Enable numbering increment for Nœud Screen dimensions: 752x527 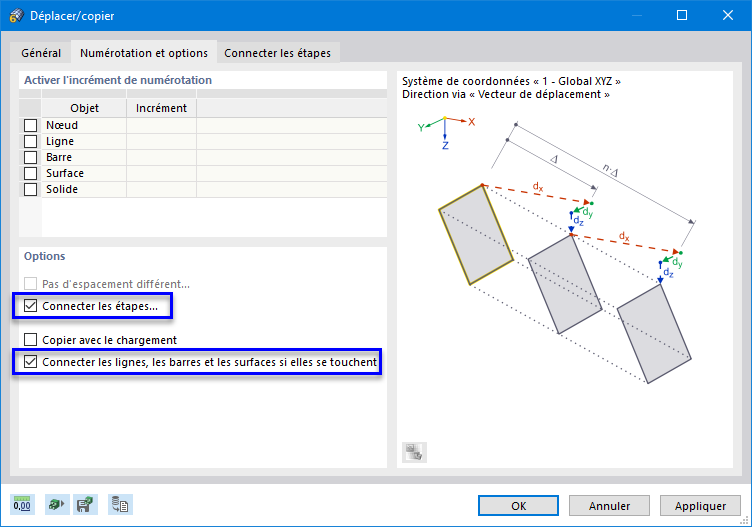tap(30, 125)
